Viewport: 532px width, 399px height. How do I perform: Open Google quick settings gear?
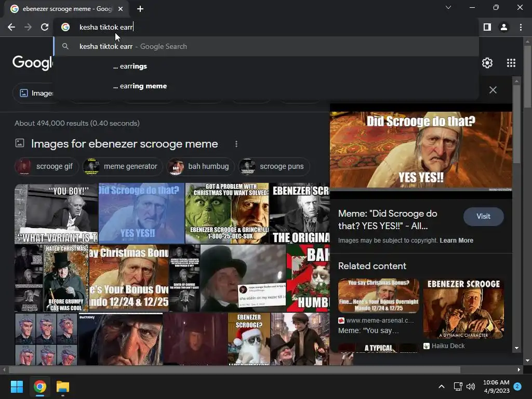(487, 63)
